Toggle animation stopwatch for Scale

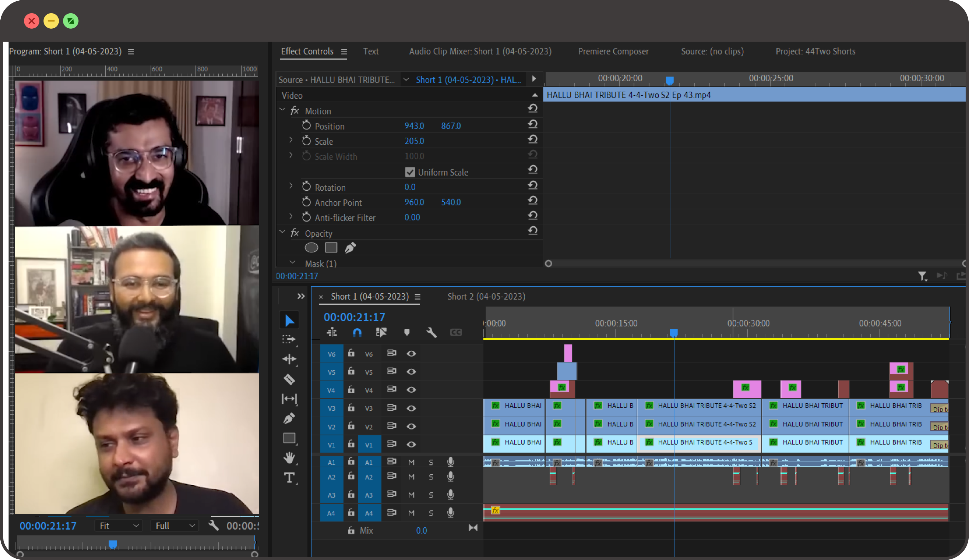tap(306, 141)
